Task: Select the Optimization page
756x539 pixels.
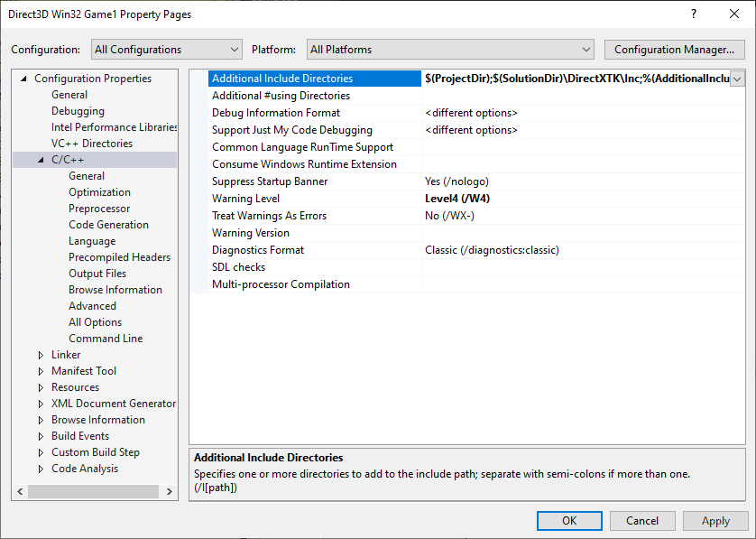Action: tap(99, 192)
